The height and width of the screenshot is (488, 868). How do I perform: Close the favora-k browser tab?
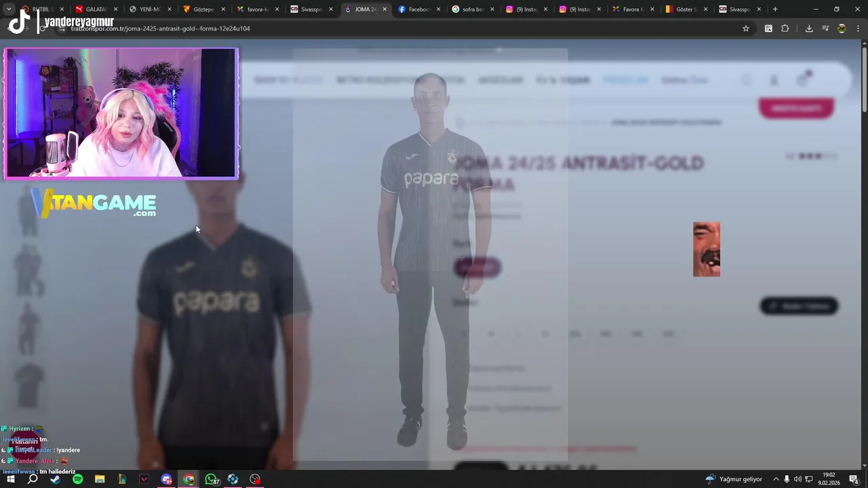[x=277, y=9]
